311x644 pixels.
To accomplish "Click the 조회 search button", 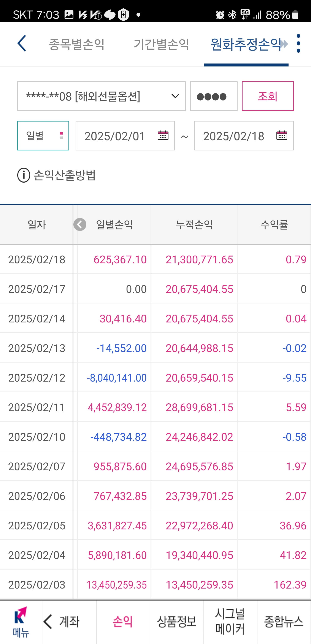I will [267, 96].
